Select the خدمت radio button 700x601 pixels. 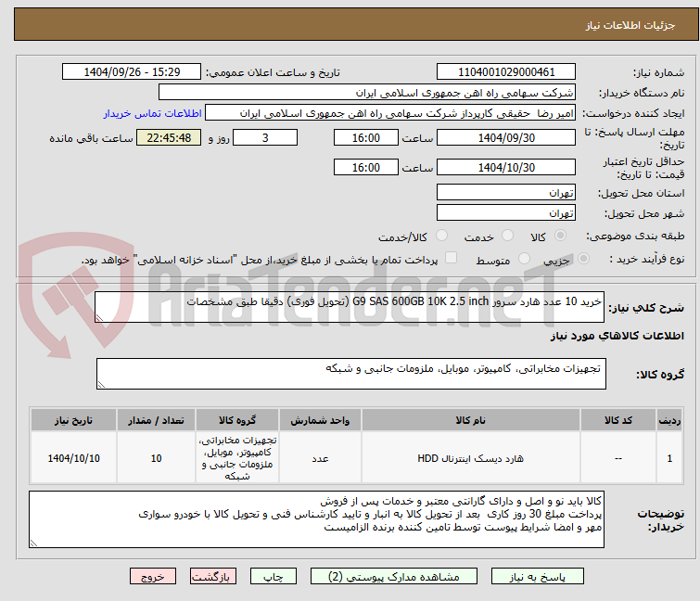point(507,236)
